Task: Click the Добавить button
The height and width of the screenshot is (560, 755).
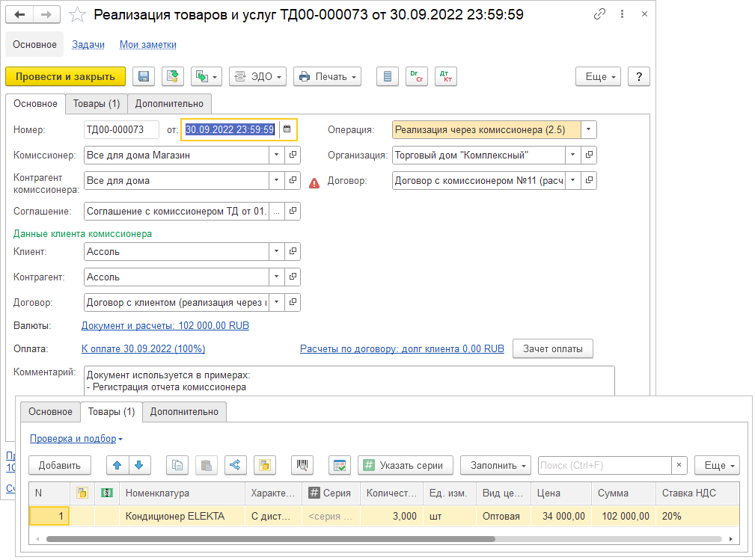Action: click(59, 465)
